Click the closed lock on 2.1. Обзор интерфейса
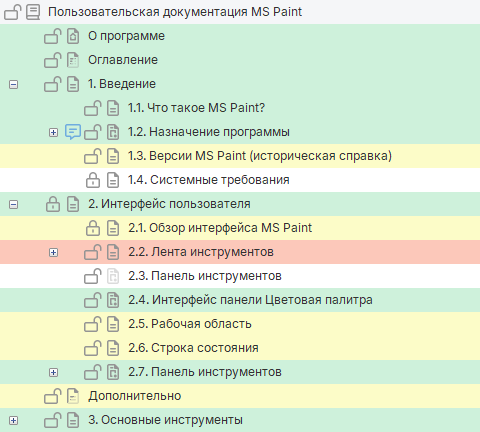The height and width of the screenshot is (432, 480). (93, 228)
